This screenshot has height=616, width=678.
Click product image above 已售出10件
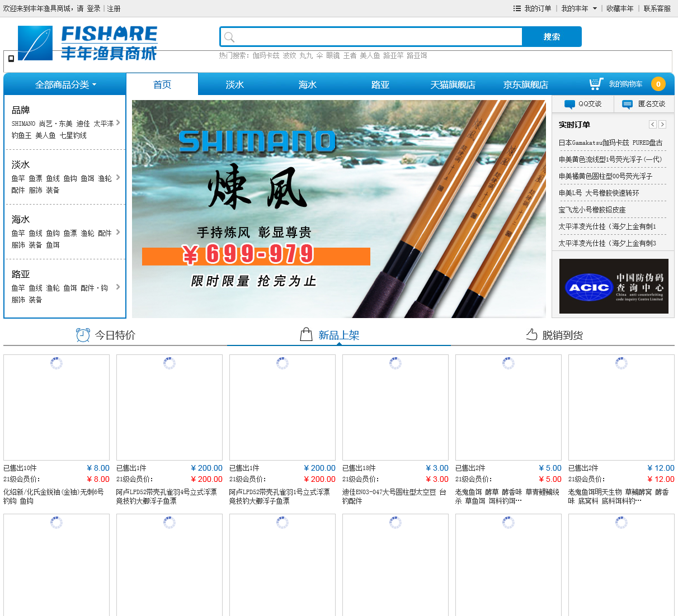57,407
